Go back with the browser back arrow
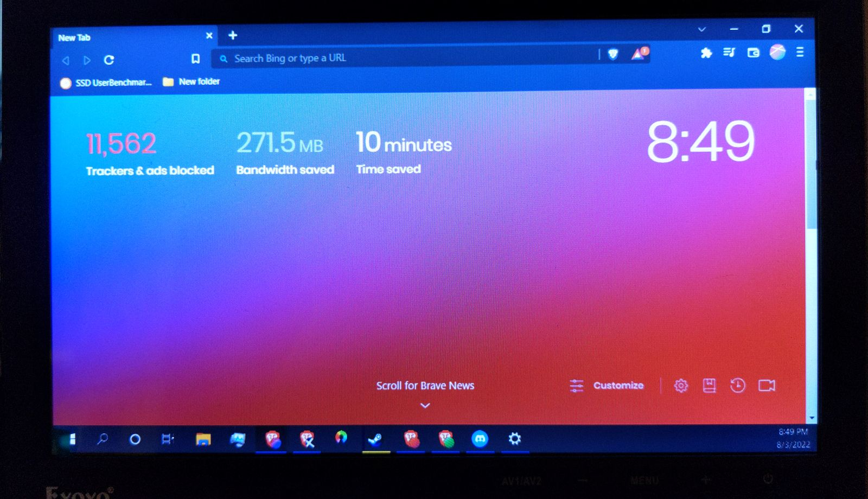This screenshot has height=499, width=868. point(66,60)
